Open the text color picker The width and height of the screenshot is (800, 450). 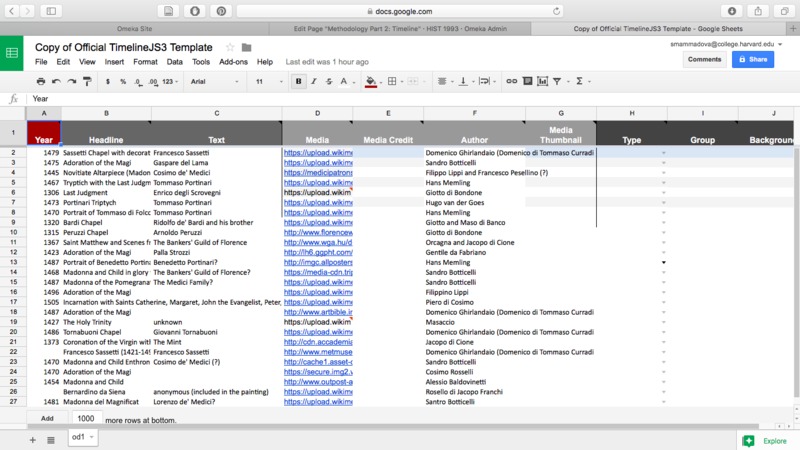pos(344,81)
